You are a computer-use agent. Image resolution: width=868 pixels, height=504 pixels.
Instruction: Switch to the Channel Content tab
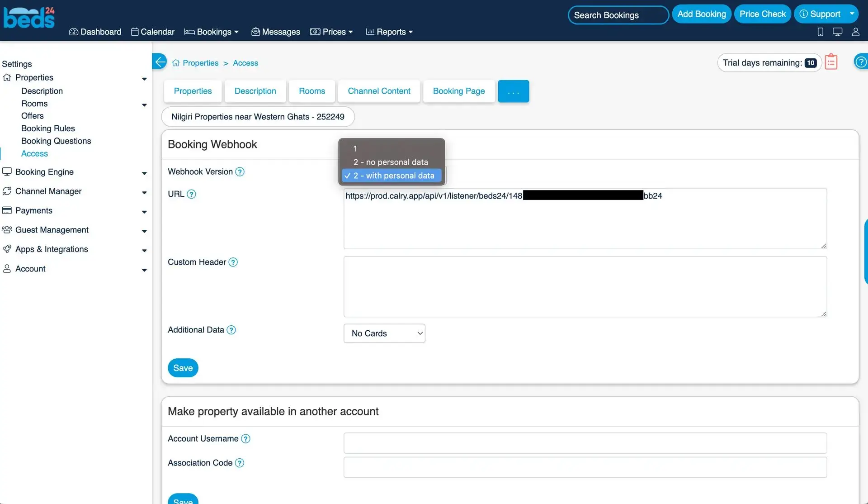(379, 91)
